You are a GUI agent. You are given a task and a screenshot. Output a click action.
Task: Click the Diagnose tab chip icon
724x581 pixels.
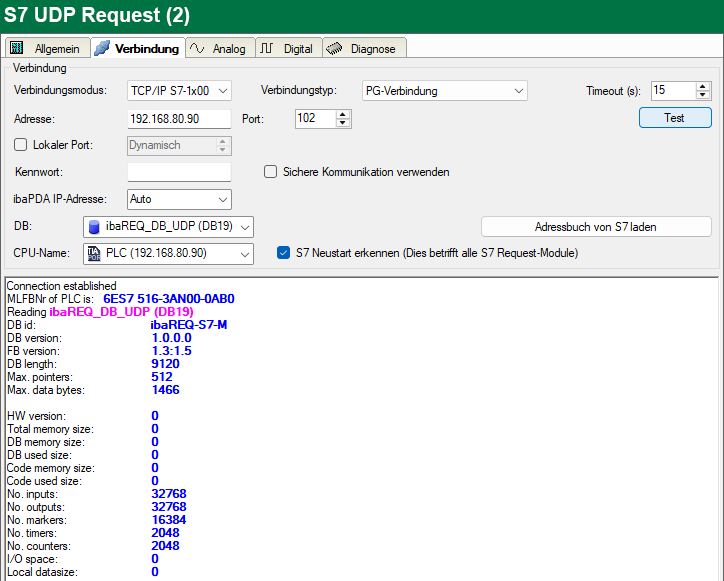point(334,48)
